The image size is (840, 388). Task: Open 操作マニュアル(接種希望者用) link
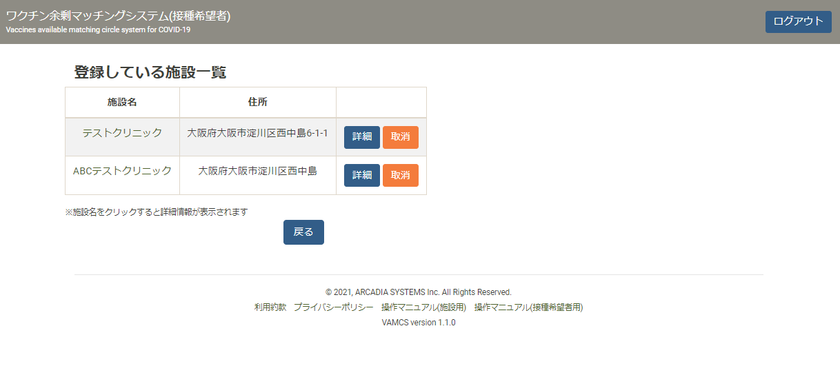[x=528, y=308]
